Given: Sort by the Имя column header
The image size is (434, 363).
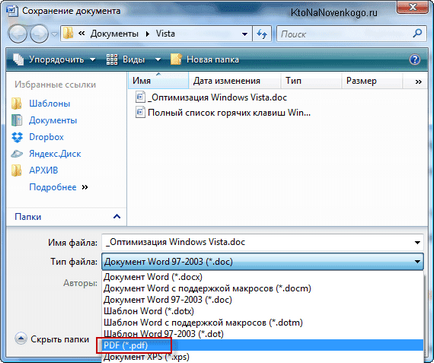Looking at the screenshot, I should click(158, 81).
